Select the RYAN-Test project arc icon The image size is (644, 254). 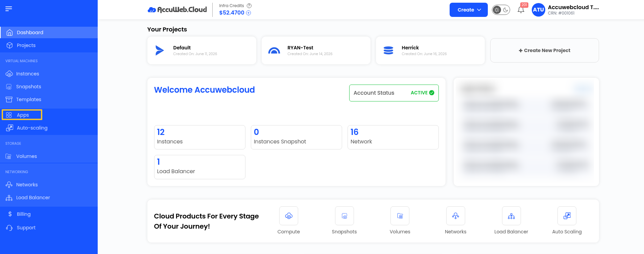click(274, 50)
